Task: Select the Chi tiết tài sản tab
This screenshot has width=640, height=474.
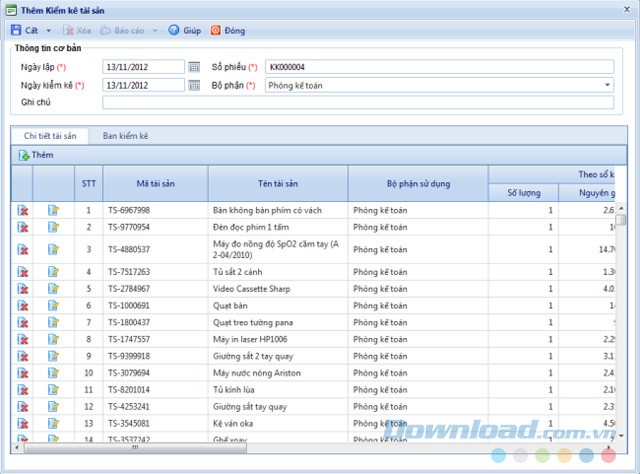Action: pos(49,135)
